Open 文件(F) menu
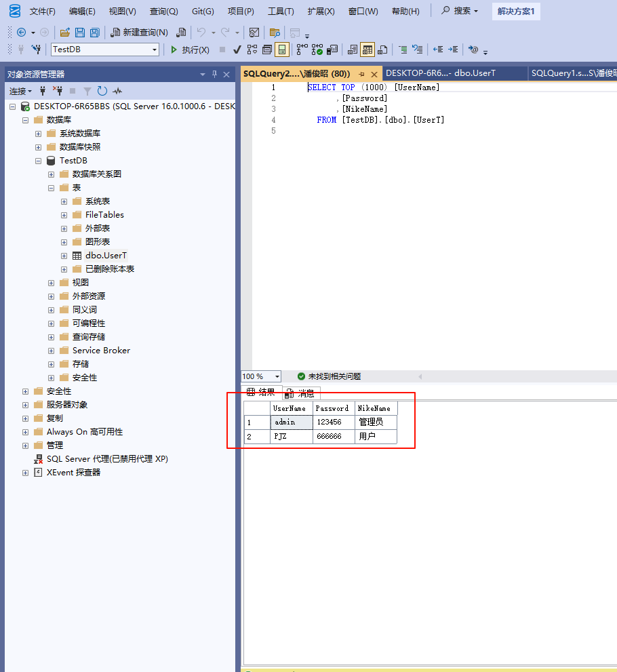Screen dimensions: 617x672 pos(43,11)
